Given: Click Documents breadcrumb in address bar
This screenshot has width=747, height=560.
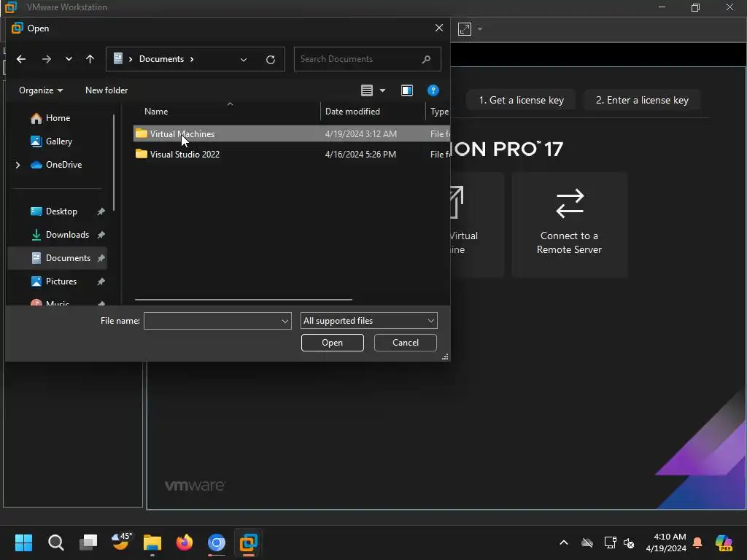Looking at the screenshot, I should coord(161,59).
